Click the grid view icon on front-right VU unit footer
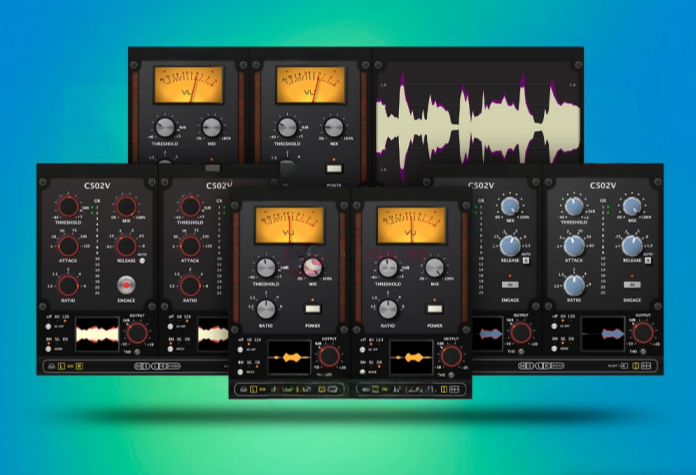Screen dimensions: 696x475 [x=454, y=389]
